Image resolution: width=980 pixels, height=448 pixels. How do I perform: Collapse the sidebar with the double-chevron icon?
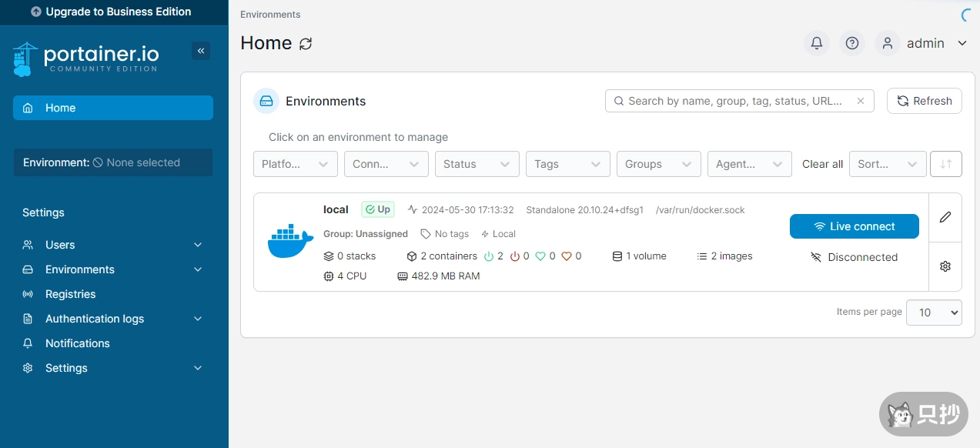click(x=201, y=51)
